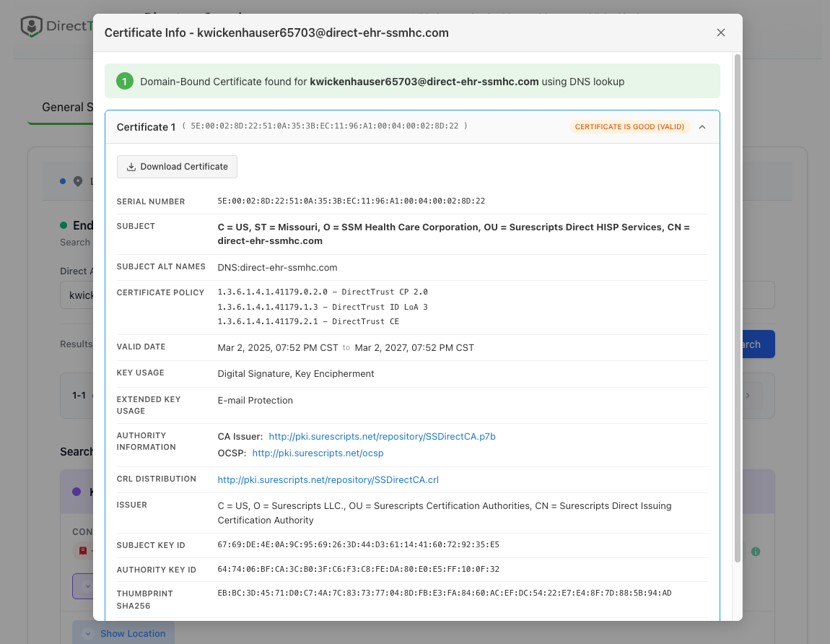Click the download icon in Download Certificate

point(131,167)
